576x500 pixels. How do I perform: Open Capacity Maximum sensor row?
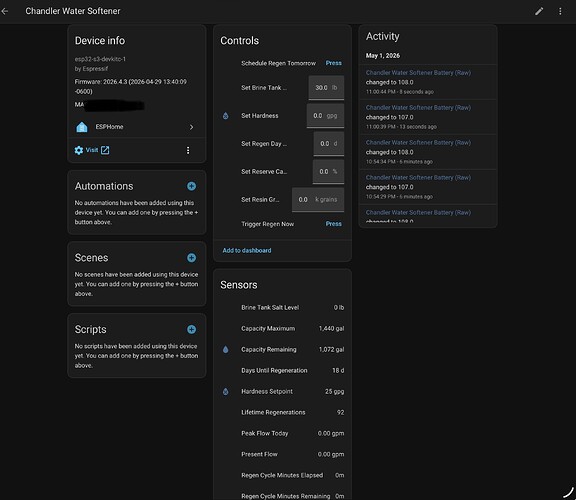(282, 328)
